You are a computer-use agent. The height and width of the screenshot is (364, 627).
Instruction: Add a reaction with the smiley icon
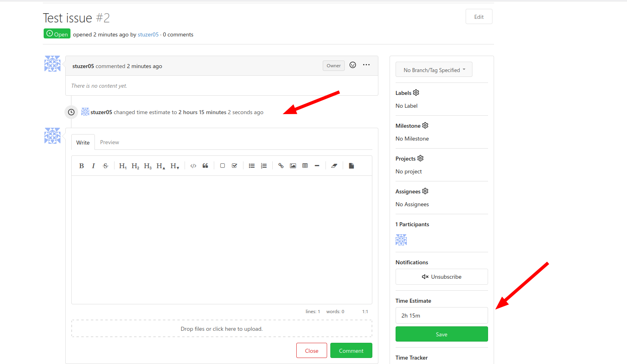click(353, 65)
